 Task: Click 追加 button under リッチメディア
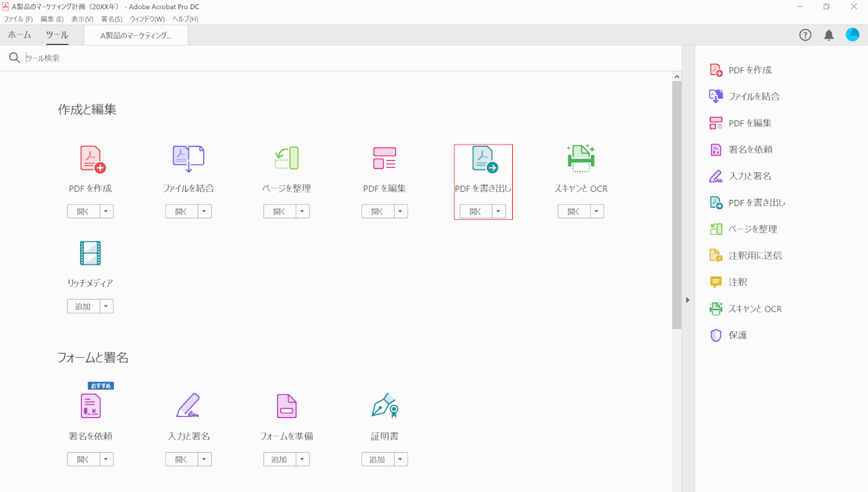tap(83, 306)
